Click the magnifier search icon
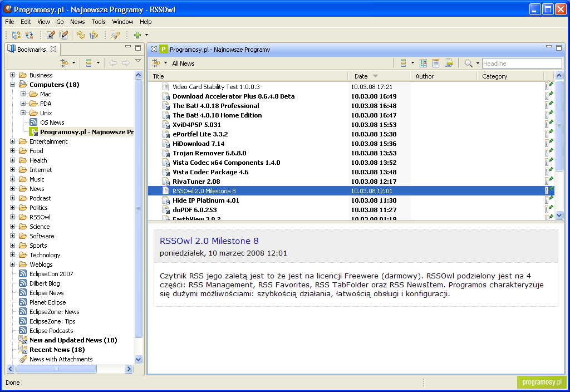The height and width of the screenshot is (392, 570). [x=468, y=63]
